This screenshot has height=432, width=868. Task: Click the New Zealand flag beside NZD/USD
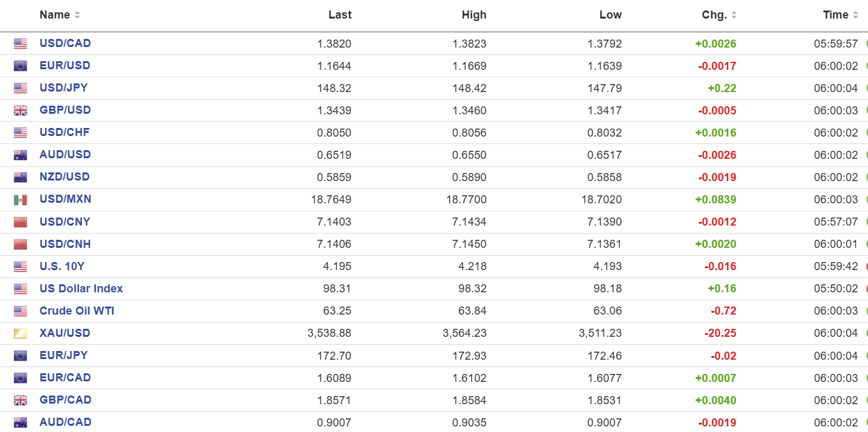pos(20,177)
